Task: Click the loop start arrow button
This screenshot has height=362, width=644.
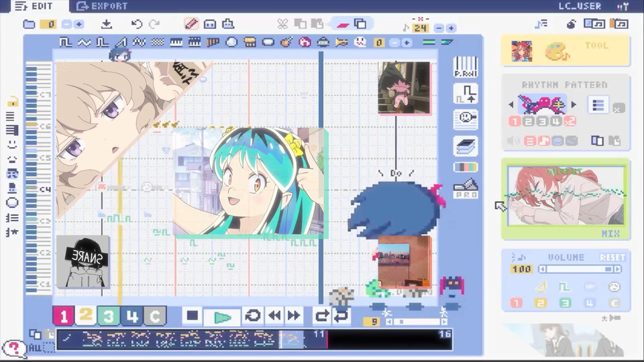Action: pyautogui.click(x=322, y=316)
